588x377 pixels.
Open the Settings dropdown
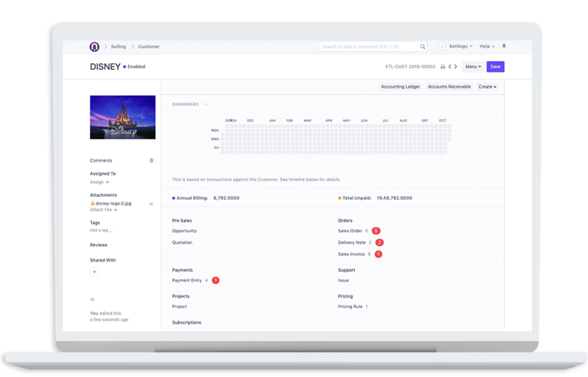tap(461, 46)
